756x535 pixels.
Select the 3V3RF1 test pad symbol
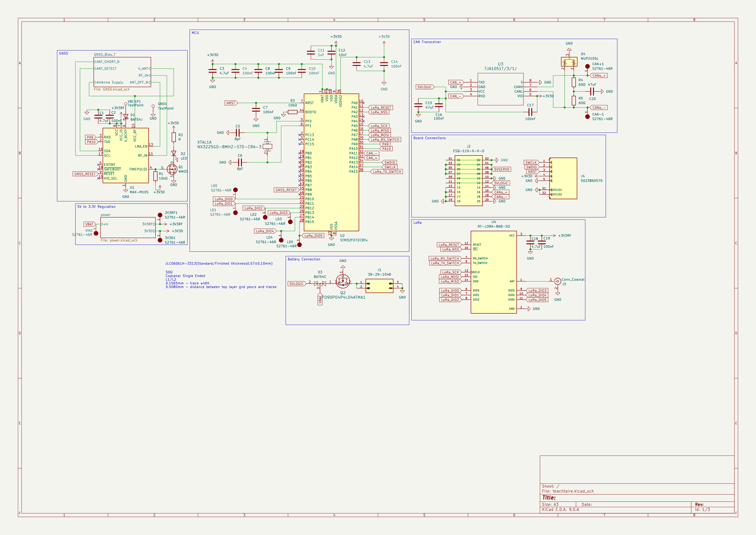click(x=160, y=215)
